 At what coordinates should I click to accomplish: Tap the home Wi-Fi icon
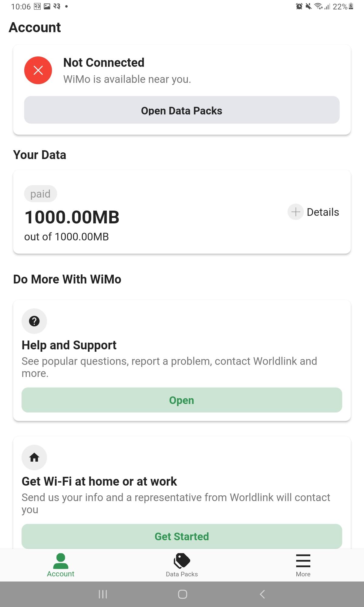pos(34,457)
